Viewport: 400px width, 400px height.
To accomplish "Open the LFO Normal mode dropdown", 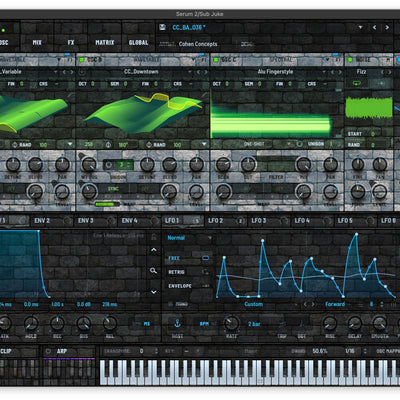I will [x=189, y=238].
